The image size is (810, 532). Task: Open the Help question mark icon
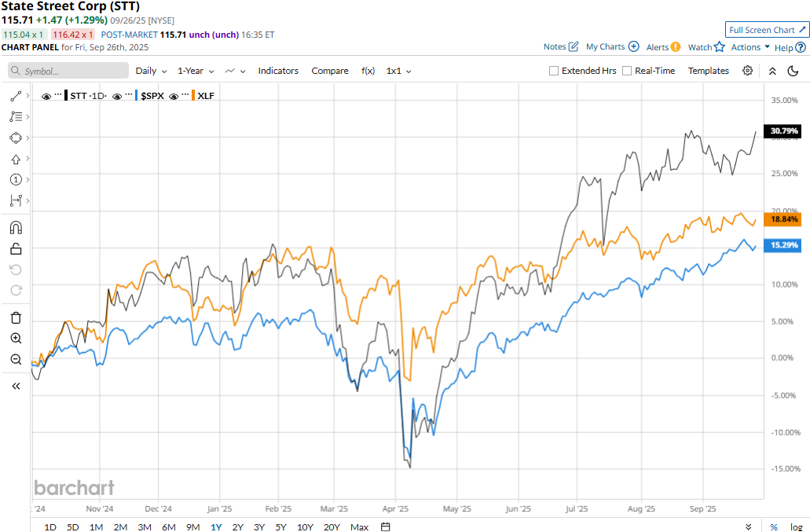coord(801,47)
